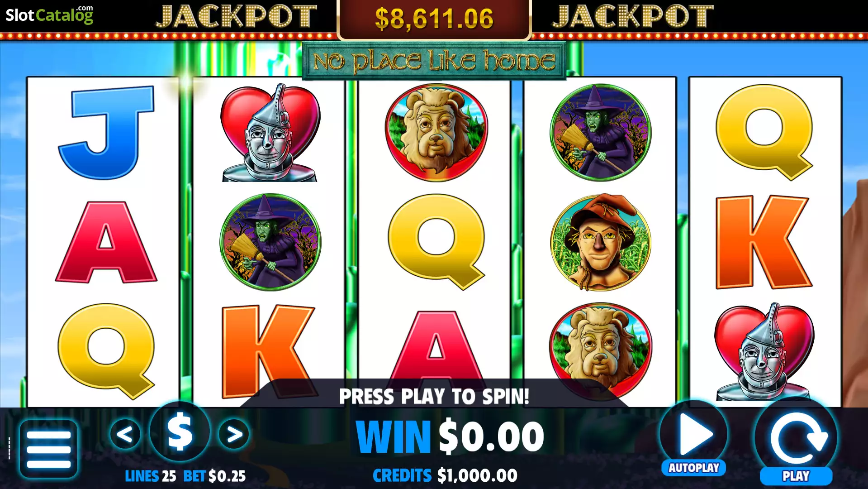Screen dimensions: 868x489
Task: Click the jackpot amount $8,611.06
Action: [x=434, y=19]
